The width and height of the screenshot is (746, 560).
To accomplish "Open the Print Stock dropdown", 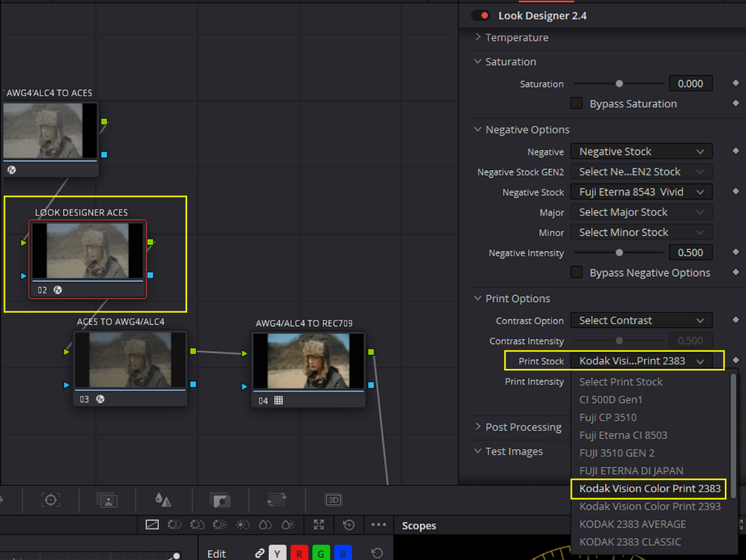I will click(x=642, y=360).
